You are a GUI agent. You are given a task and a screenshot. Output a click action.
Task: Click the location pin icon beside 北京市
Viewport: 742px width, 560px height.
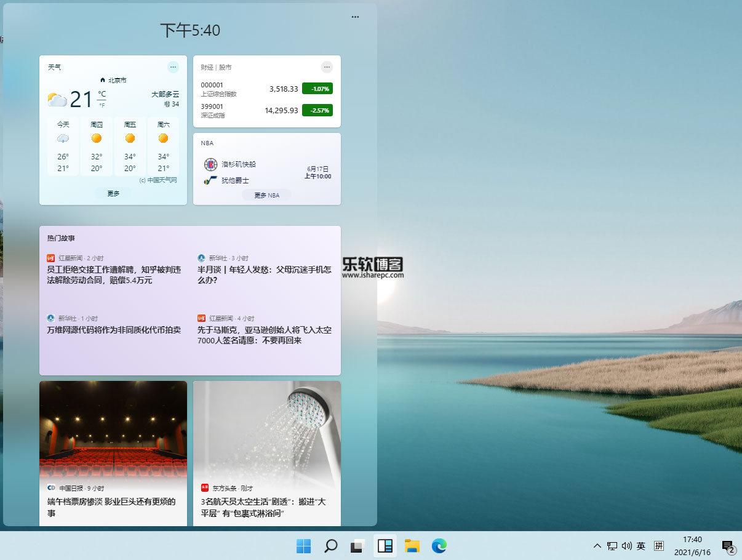pyautogui.click(x=103, y=80)
